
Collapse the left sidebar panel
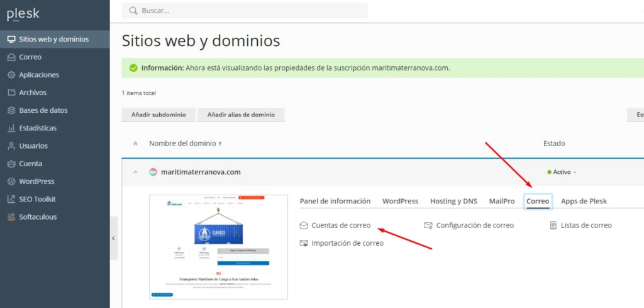point(113,238)
